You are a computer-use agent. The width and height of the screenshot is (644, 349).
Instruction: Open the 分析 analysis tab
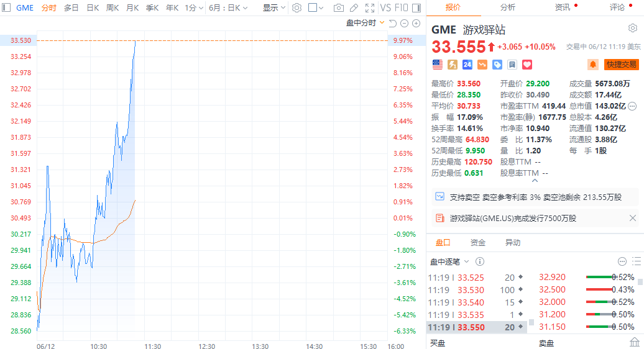(x=508, y=7)
